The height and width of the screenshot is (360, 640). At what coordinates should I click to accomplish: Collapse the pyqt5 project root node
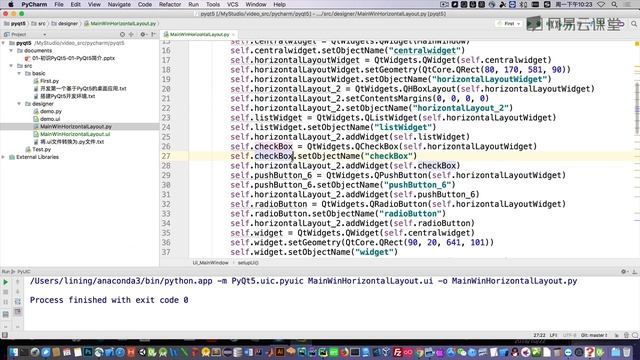coord(4,43)
